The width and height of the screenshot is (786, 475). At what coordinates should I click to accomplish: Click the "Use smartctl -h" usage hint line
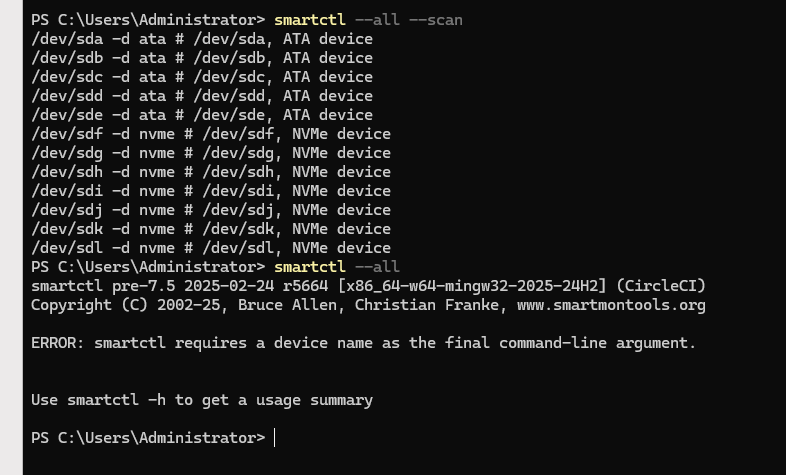tap(201, 400)
